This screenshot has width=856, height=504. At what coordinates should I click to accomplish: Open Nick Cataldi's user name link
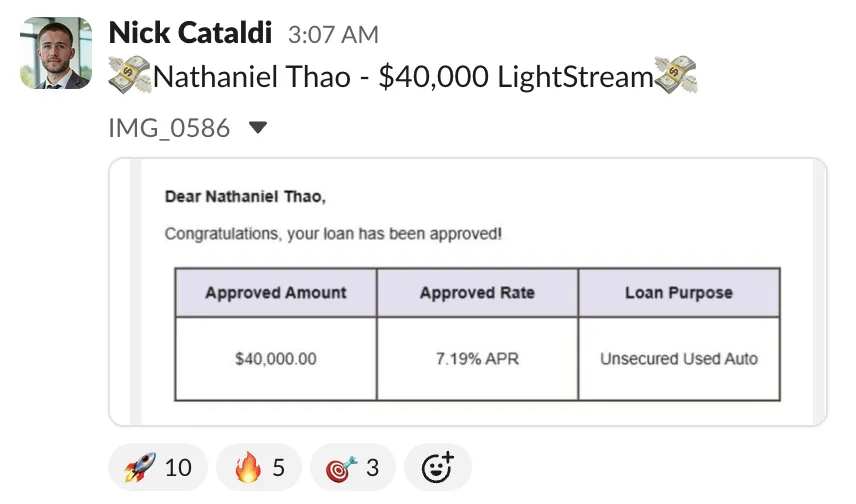click(x=190, y=33)
